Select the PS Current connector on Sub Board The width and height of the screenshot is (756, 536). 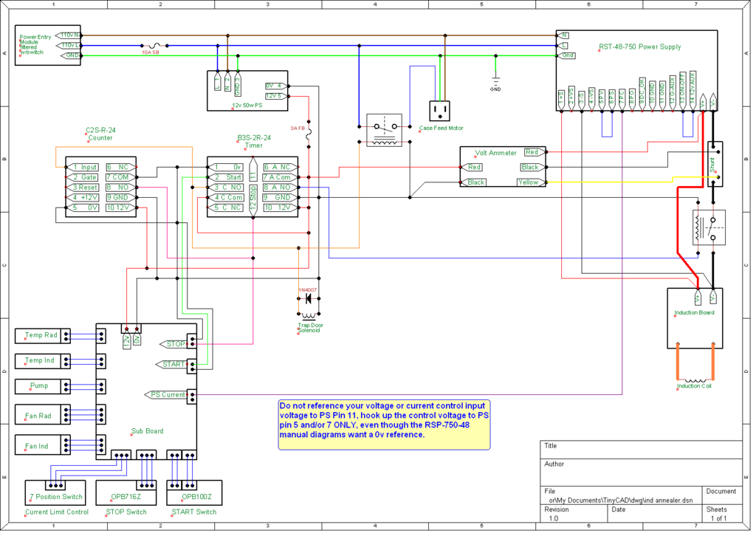166,395
